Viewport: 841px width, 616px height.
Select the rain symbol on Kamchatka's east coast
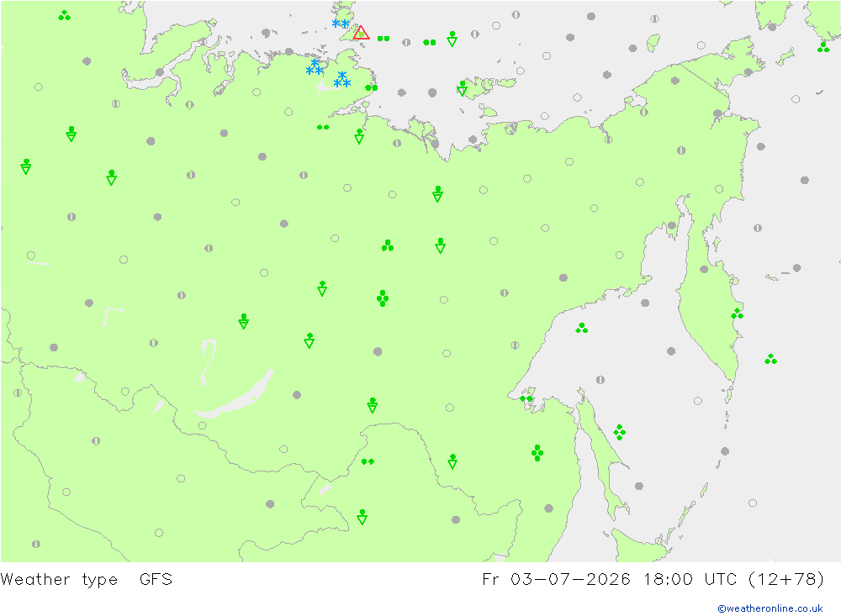click(x=738, y=313)
